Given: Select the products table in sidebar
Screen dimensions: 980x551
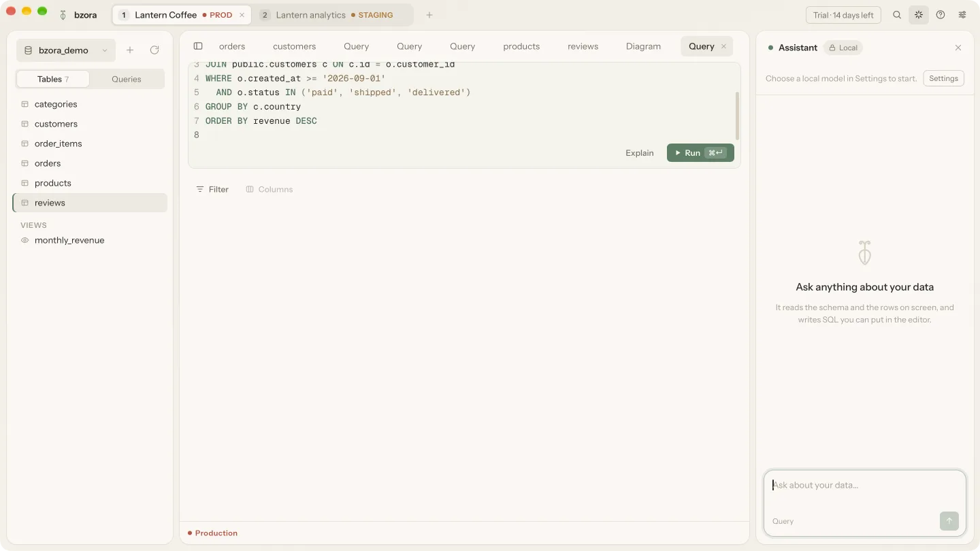Looking at the screenshot, I should [x=90, y=183].
